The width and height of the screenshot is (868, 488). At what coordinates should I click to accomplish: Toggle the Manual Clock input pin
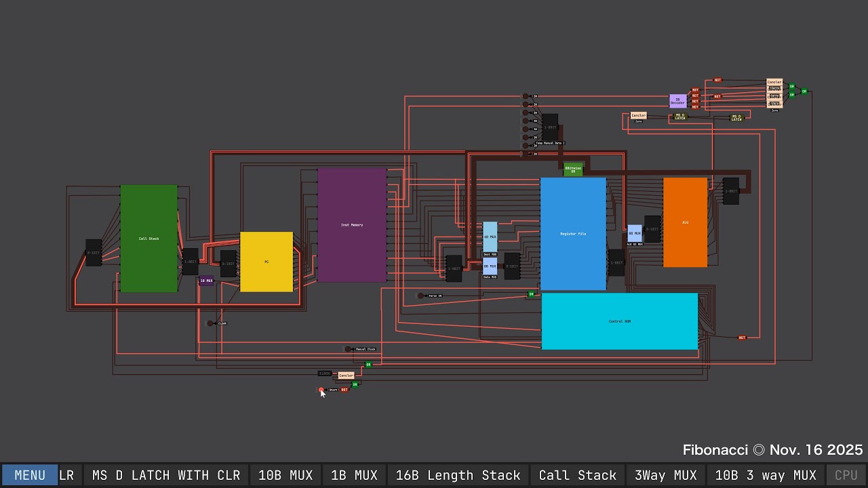(348, 349)
